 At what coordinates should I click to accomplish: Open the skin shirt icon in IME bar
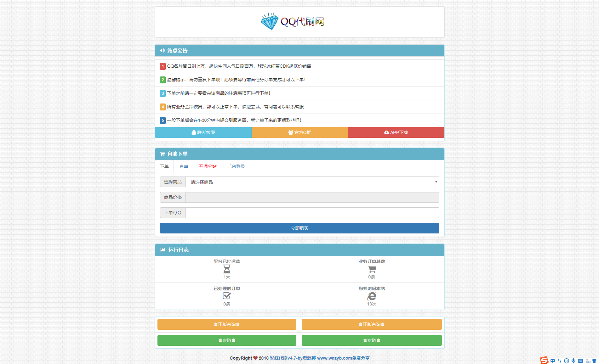(x=594, y=361)
